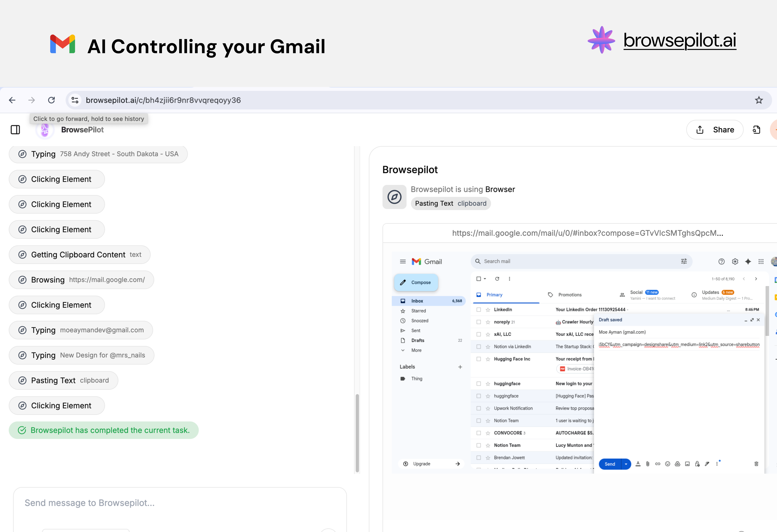Toggle the BrowsePilot sidebar panel icon
The image size is (777, 532).
(x=15, y=130)
